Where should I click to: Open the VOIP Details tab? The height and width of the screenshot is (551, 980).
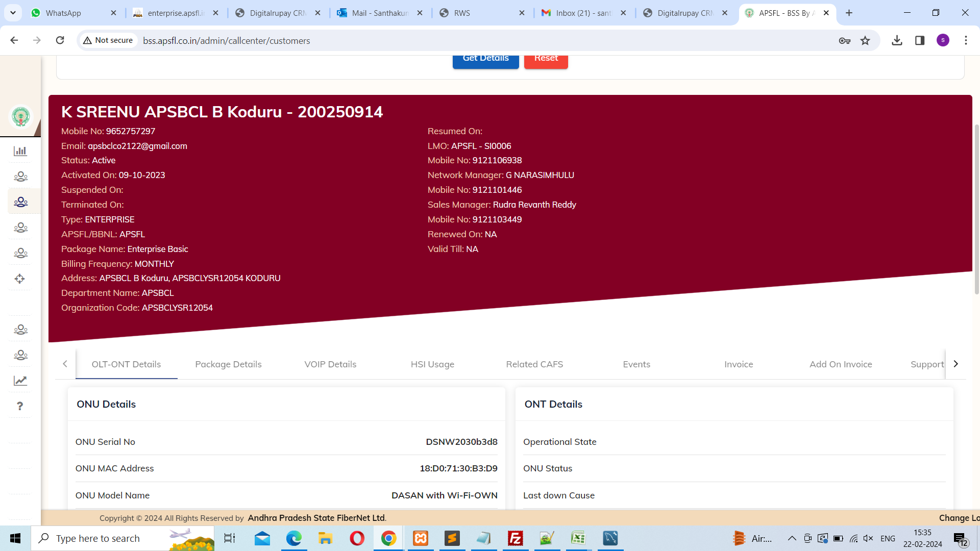(330, 364)
